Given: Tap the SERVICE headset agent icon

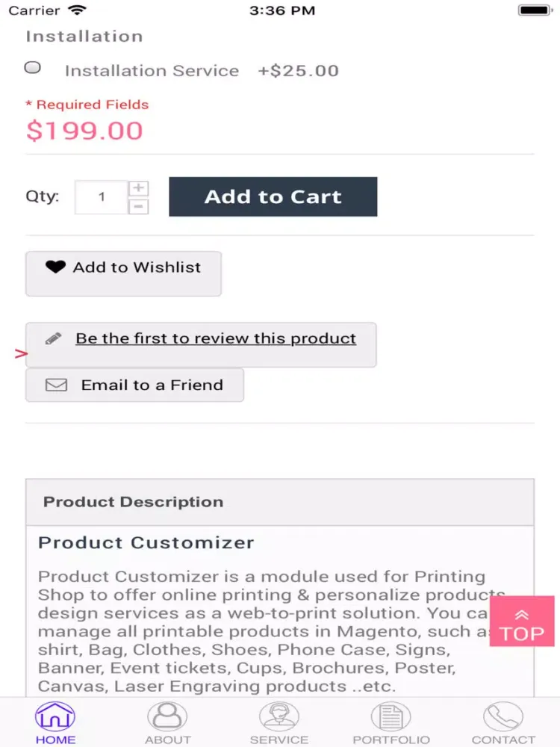Looking at the screenshot, I should pyautogui.click(x=279, y=718).
